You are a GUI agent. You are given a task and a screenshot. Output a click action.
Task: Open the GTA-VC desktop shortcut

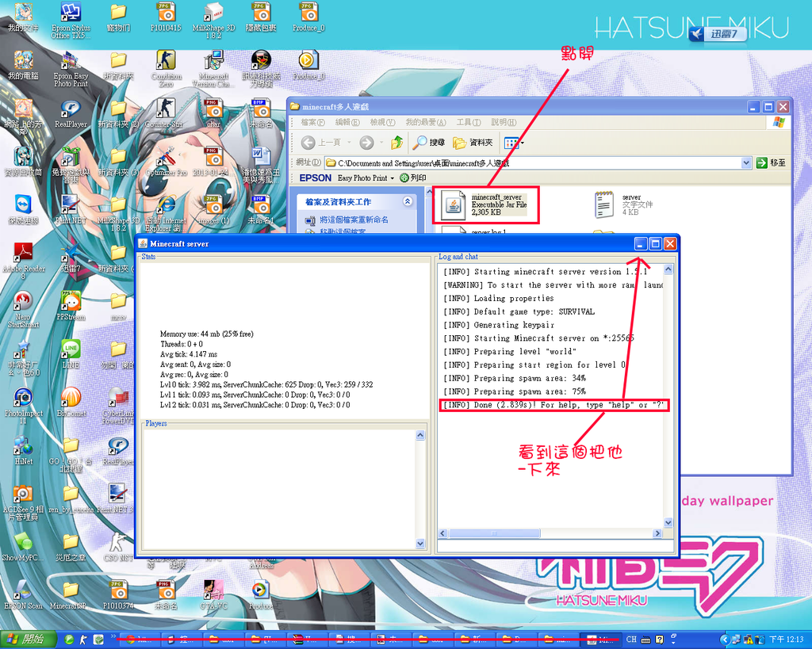[x=213, y=594]
